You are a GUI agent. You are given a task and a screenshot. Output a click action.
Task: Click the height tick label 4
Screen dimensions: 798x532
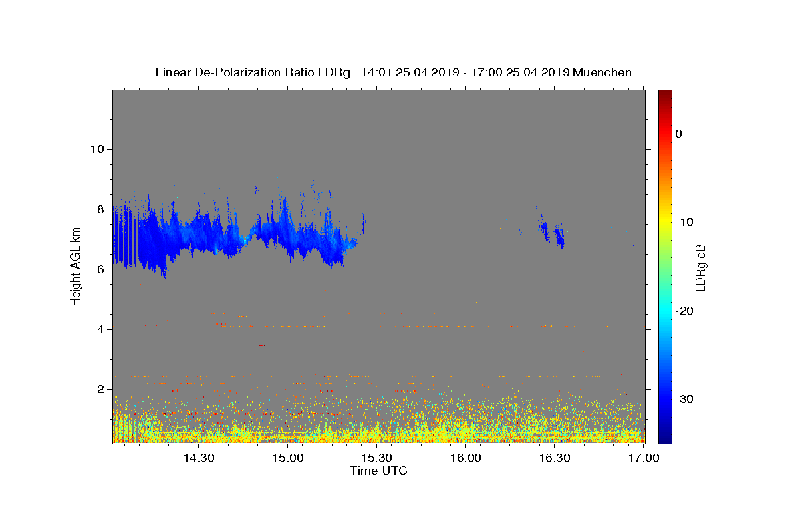pyautogui.click(x=100, y=329)
